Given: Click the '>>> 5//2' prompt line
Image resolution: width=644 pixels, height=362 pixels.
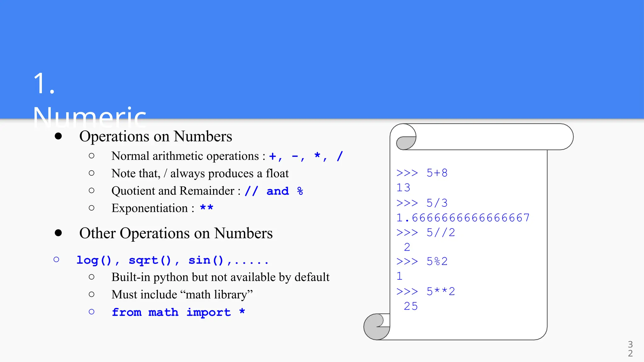Looking at the screenshot, I should [426, 233].
